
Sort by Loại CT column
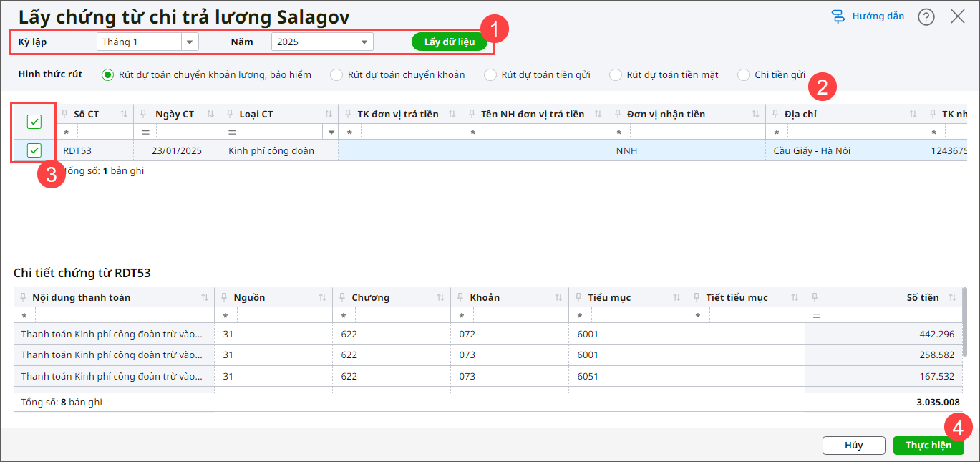point(329,115)
